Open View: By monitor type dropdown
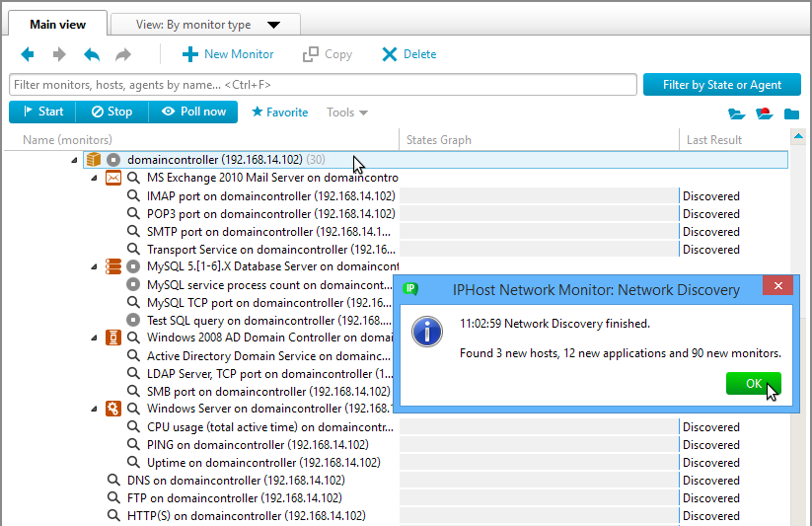This screenshot has width=812, height=526. pyautogui.click(x=206, y=25)
